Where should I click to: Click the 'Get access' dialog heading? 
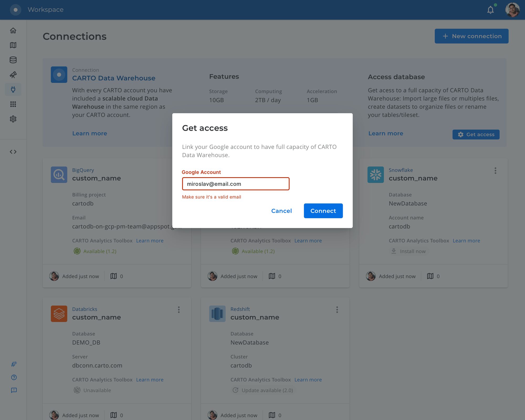click(x=205, y=128)
